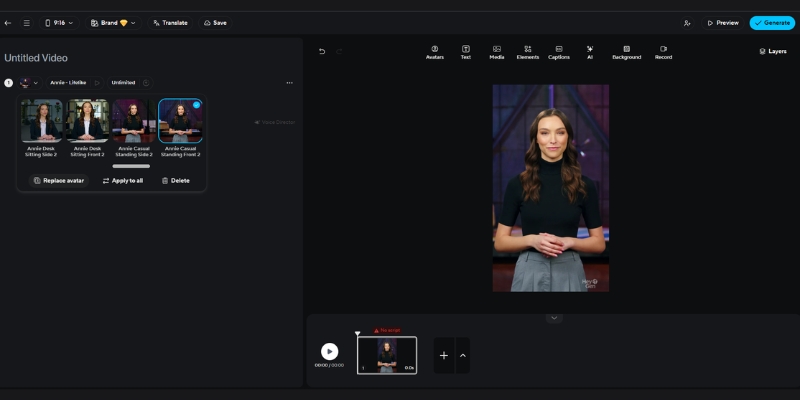Play the Annie voice sample
This screenshot has width=800, height=400.
pos(97,83)
